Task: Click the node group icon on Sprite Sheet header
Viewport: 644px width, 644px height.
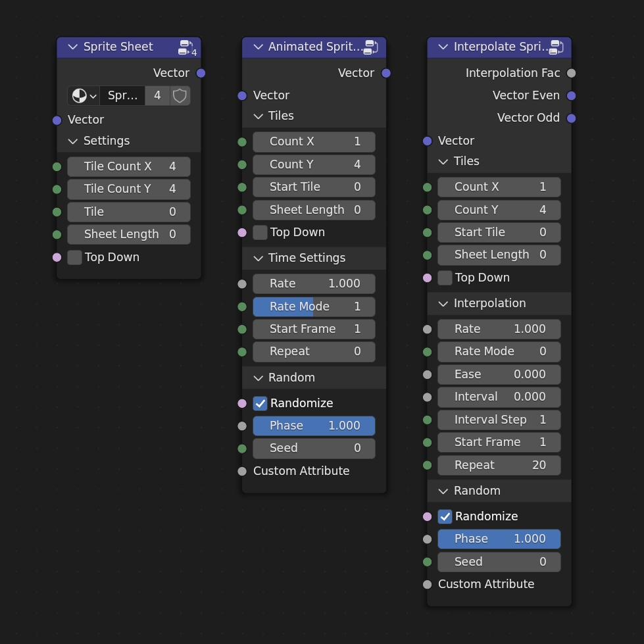Action: (x=186, y=47)
